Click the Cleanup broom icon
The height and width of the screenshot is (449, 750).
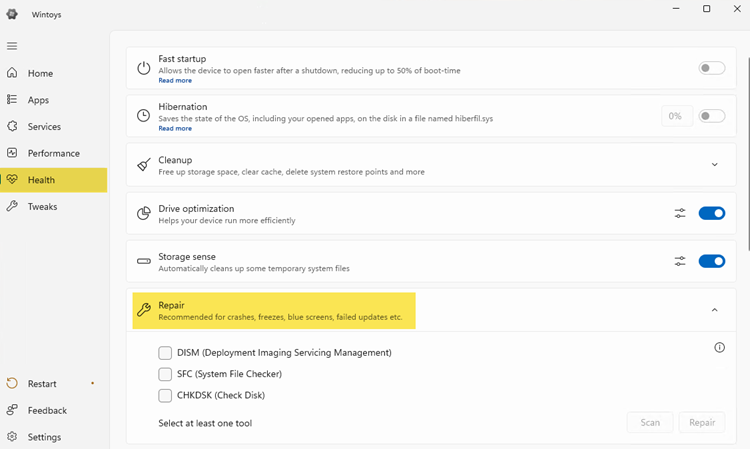point(143,165)
